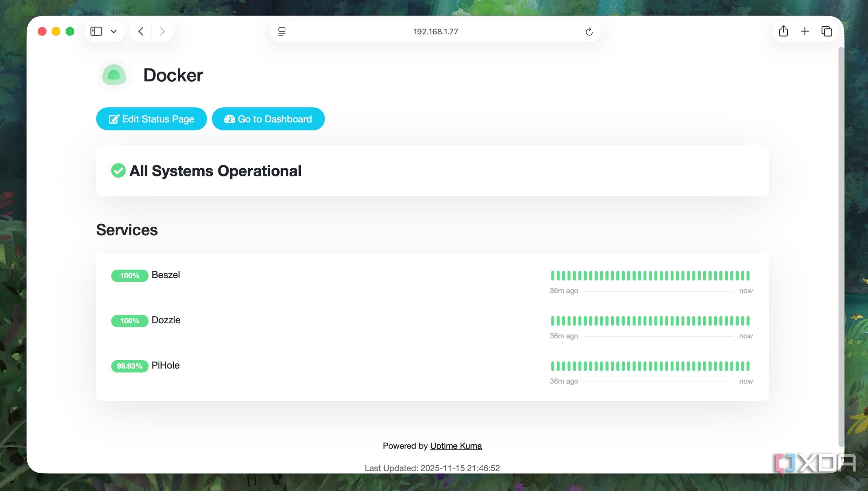Viewport: 868px width, 491px height.
Task: Click the Last Updated timestamp text
Action: 432,468
